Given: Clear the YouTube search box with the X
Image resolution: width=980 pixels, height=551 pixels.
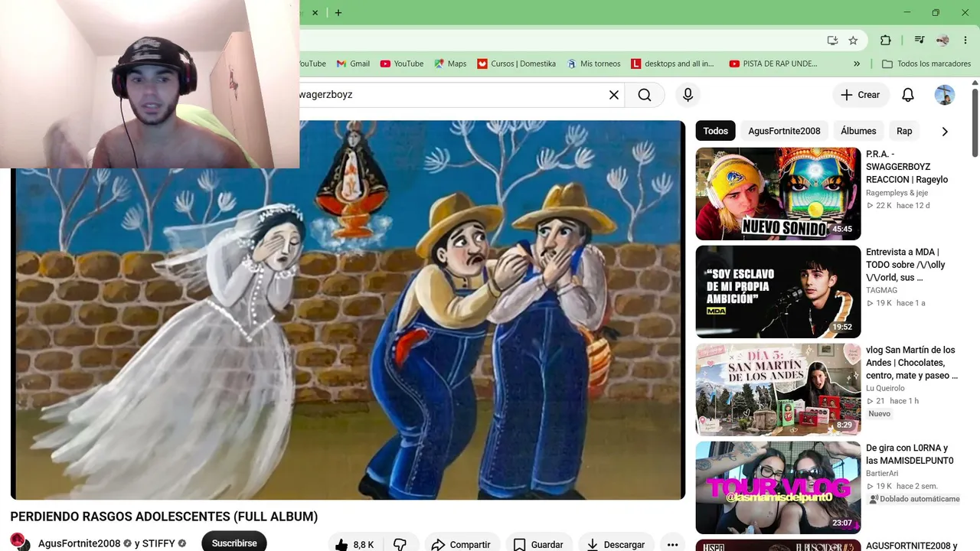Looking at the screenshot, I should point(613,95).
